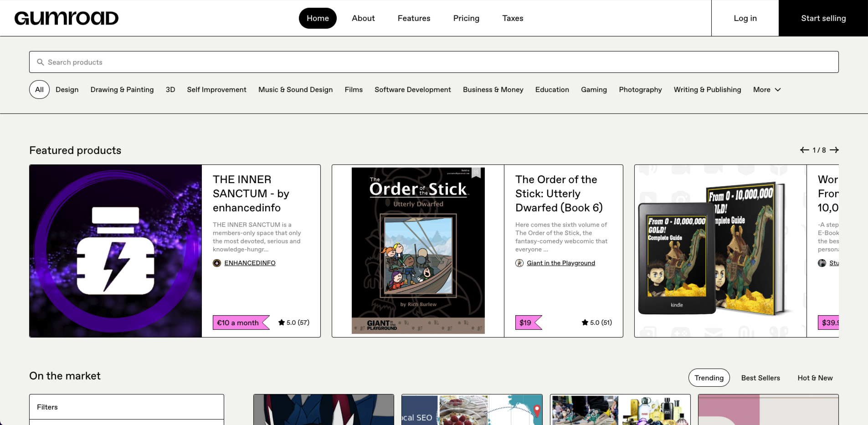
Task: Switch to Best Sellers tab
Action: 760,378
